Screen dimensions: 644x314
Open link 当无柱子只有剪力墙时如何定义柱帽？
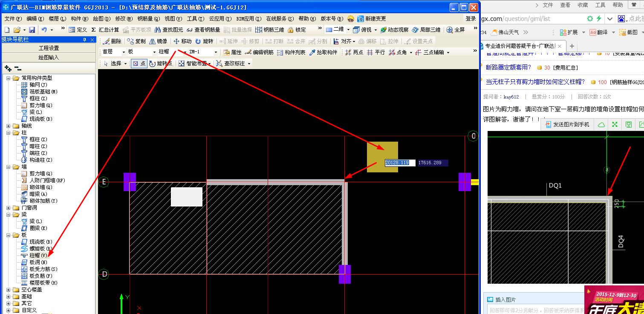click(x=535, y=82)
